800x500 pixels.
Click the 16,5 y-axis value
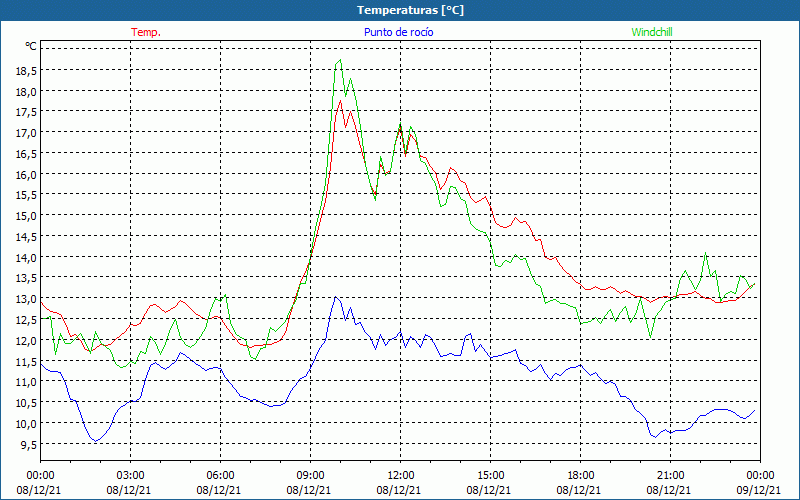(x=27, y=154)
